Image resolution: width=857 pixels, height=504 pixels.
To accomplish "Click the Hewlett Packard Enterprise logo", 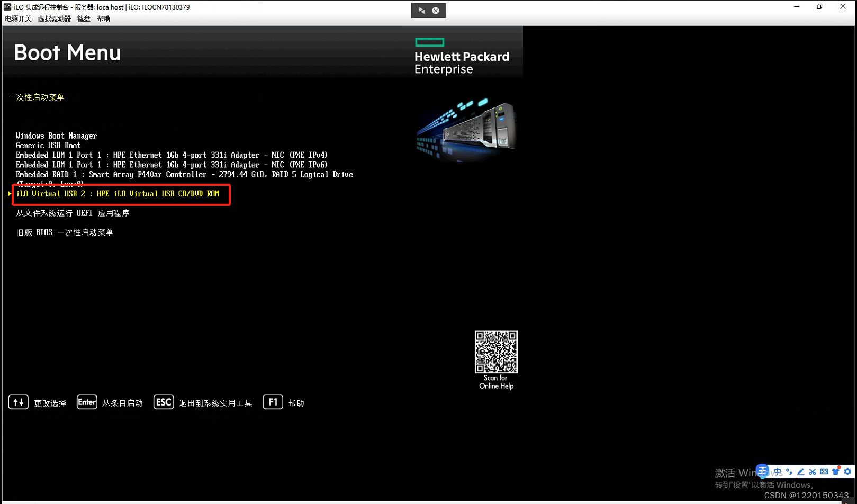I will [x=462, y=57].
